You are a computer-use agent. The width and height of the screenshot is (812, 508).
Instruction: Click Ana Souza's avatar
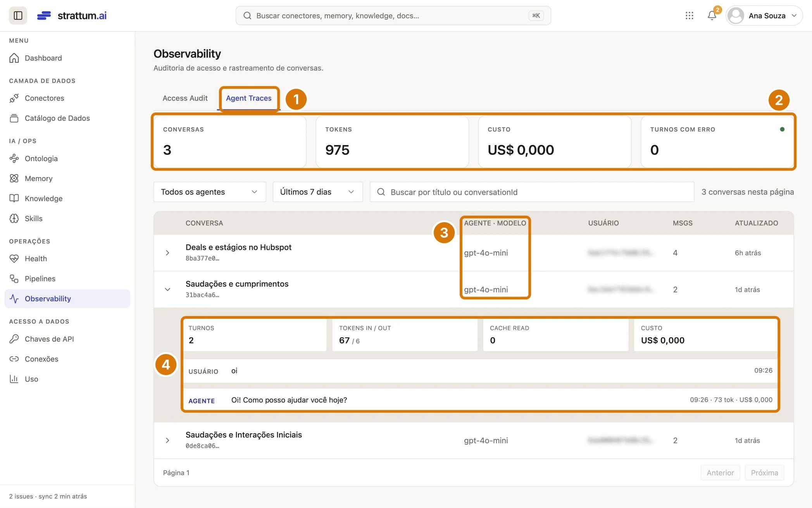tap(736, 16)
